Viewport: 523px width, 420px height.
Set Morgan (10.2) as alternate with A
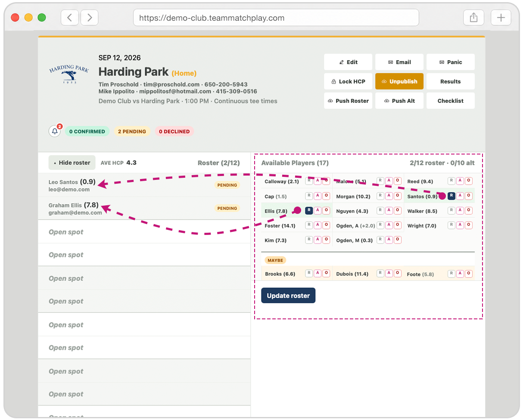(x=389, y=196)
